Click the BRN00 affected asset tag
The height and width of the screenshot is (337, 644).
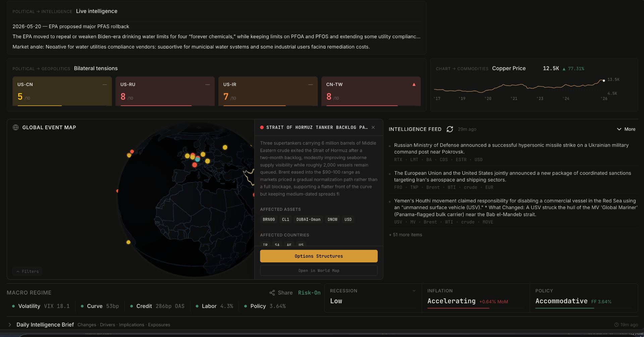pyautogui.click(x=269, y=220)
